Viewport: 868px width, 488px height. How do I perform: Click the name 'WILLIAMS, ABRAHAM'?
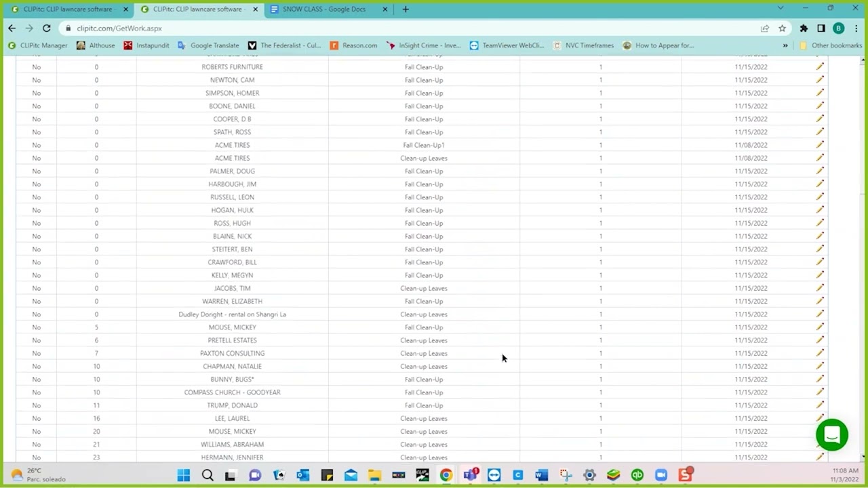[232, 444]
